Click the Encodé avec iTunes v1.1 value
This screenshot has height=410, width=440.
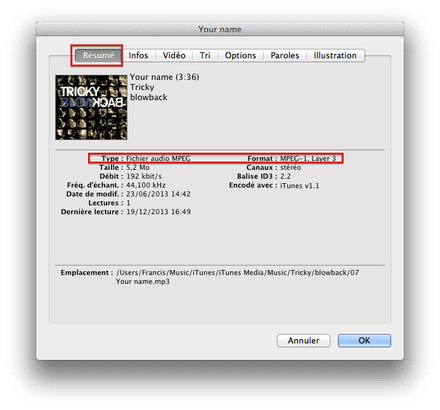pos(300,186)
